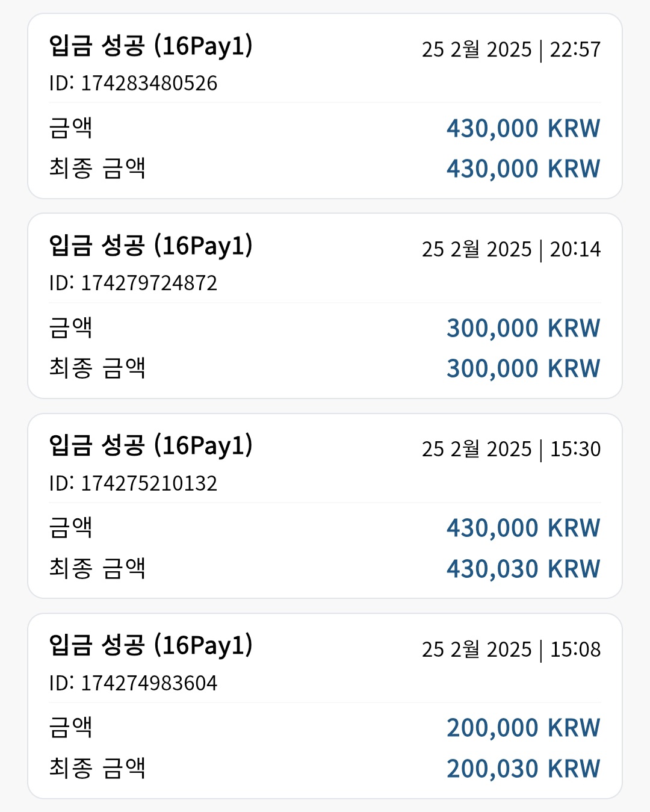Click the timestamp 25 2월 2025 | 20:14
This screenshot has height=812, width=650.
click(x=511, y=249)
